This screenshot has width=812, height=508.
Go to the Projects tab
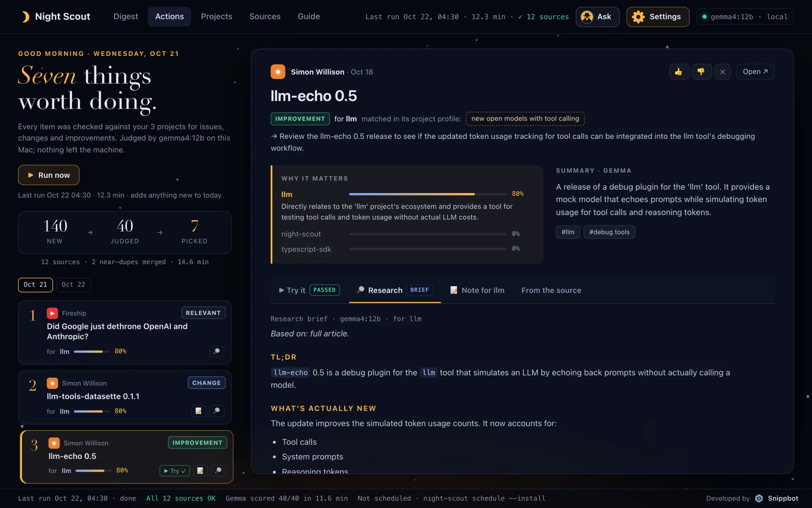point(217,17)
